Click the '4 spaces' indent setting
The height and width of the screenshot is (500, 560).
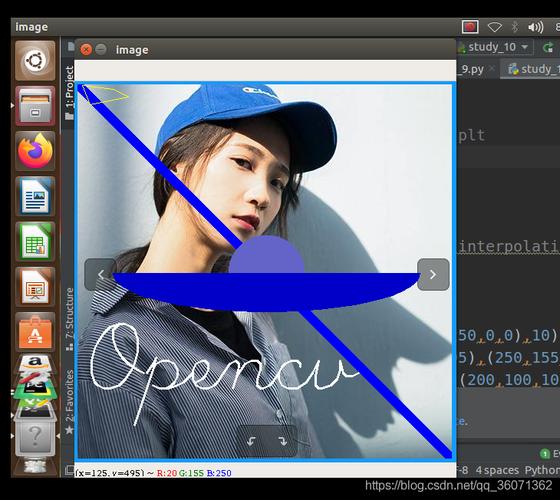click(x=497, y=470)
